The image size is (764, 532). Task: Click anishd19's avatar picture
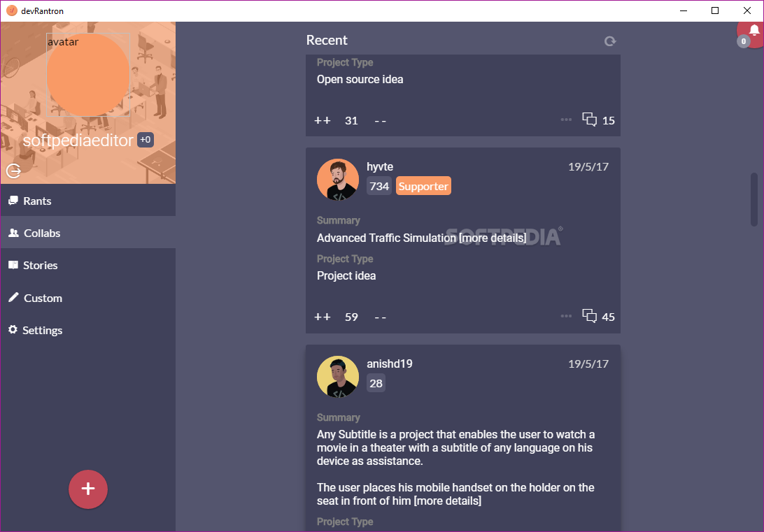[x=338, y=377]
